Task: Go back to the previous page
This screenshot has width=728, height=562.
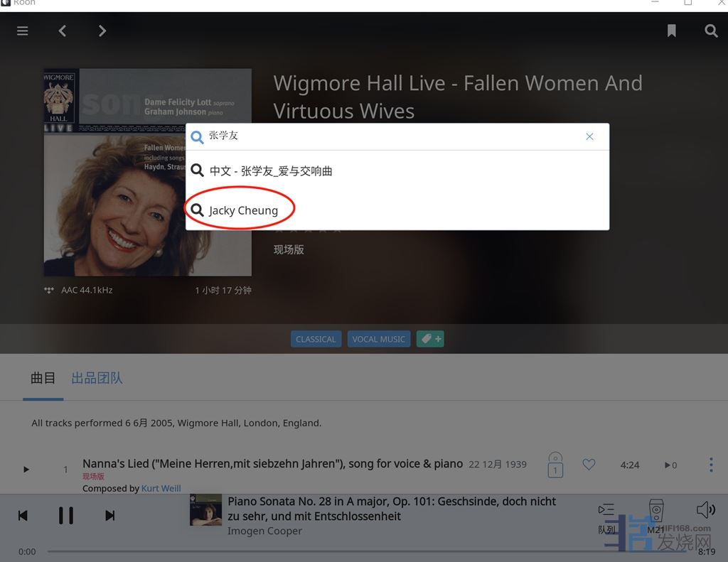Action: click(63, 31)
